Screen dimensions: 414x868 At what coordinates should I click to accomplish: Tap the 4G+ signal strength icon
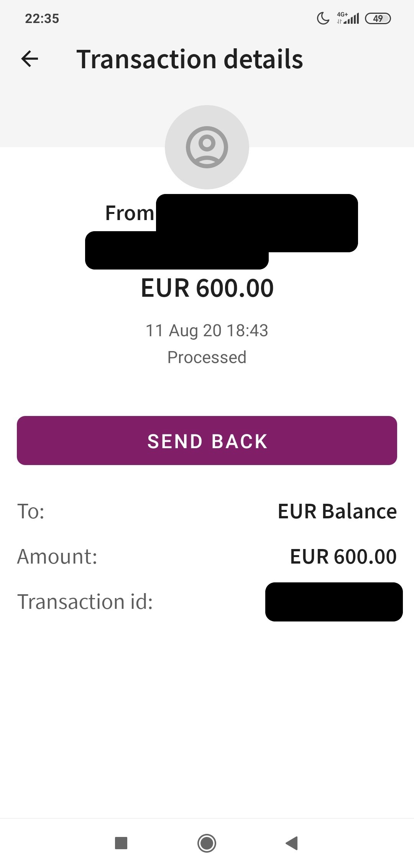point(348,18)
